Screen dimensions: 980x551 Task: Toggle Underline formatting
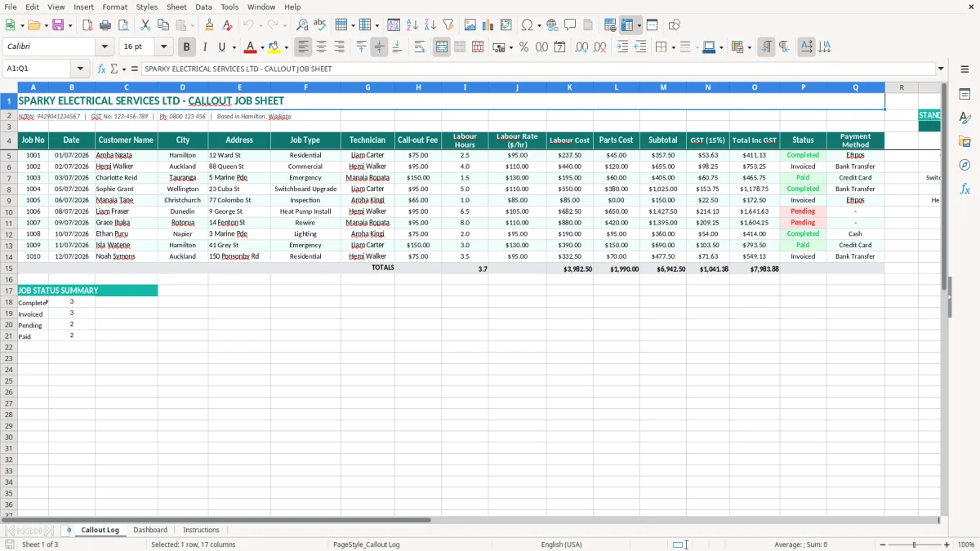222,47
